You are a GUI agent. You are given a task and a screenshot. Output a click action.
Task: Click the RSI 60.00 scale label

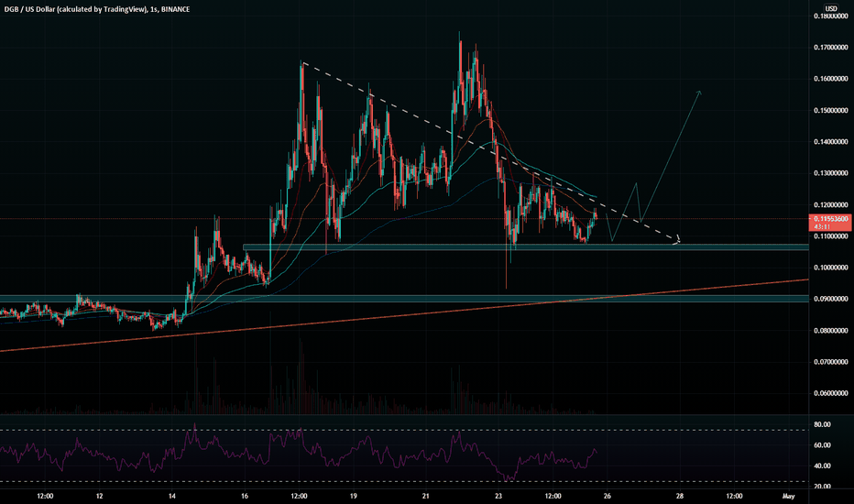[x=822, y=445]
